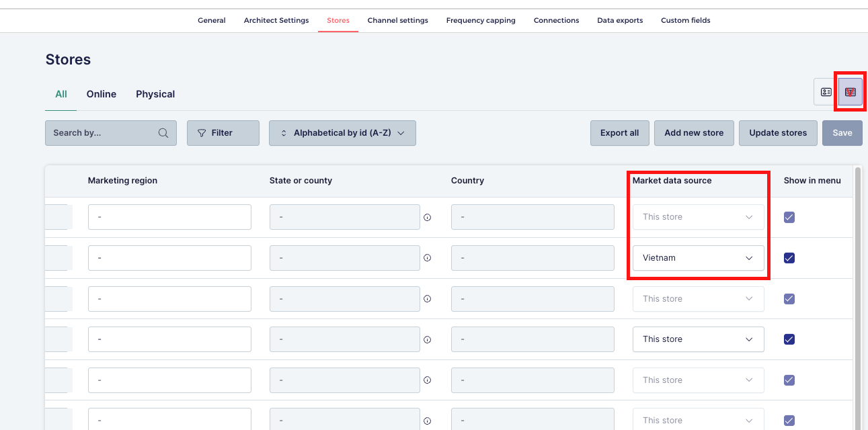The height and width of the screenshot is (430, 868).
Task: Open the Connections tab
Action: [x=556, y=20]
